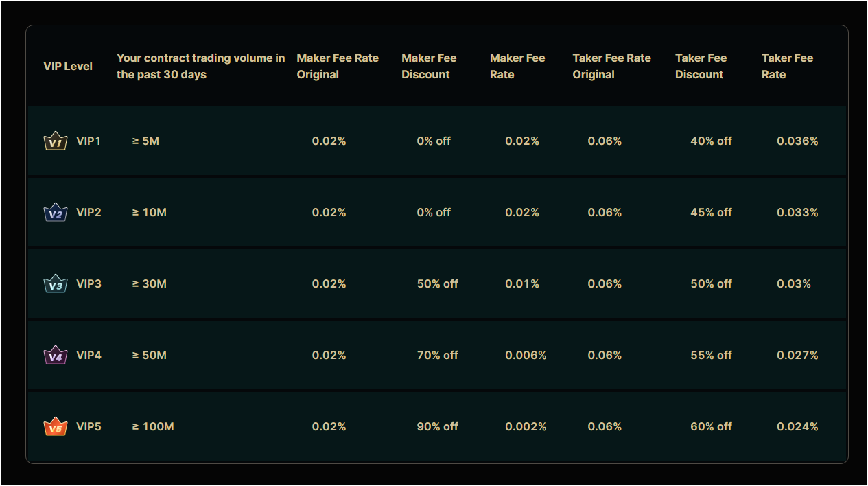The width and height of the screenshot is (868, 486).
Task: Select the 0.006% maker fee rate value
Action: 526,355
